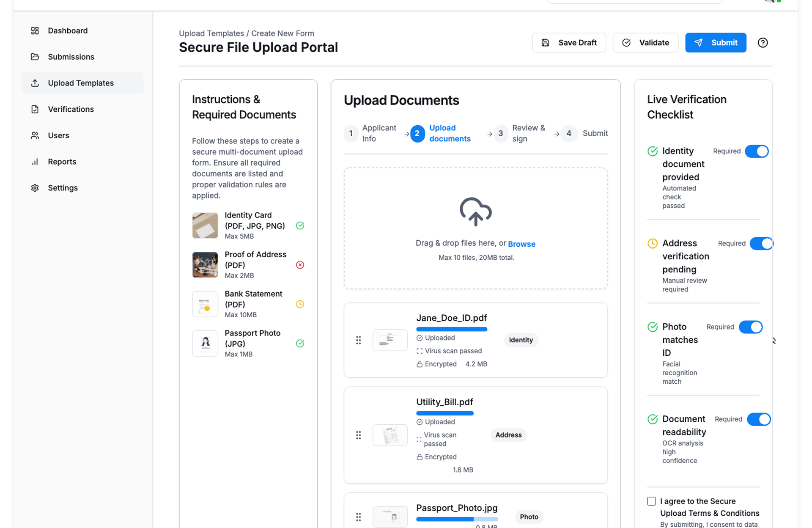Grab the drag handle for Jane_Doe_ID.pdf
The width and height of the screenshot is (812, 528).
[x=358, y=340]
